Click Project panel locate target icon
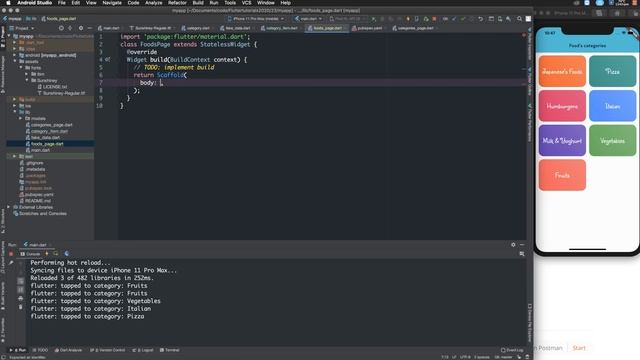Image resolution: width=640 pixels, height=360 pixels. 61,28
